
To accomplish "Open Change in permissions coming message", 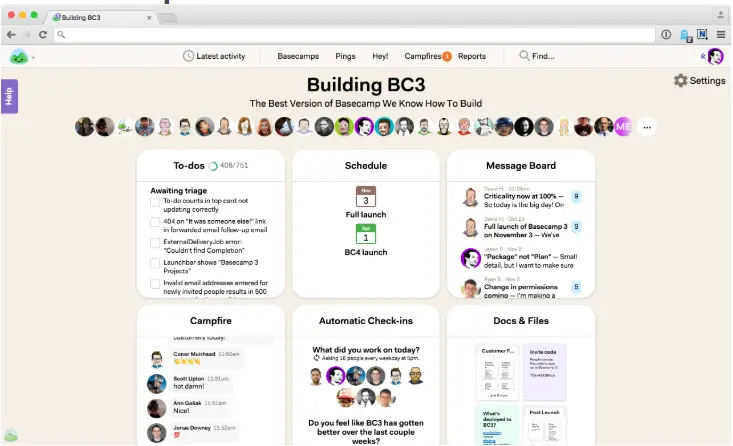I will [521, 291].
